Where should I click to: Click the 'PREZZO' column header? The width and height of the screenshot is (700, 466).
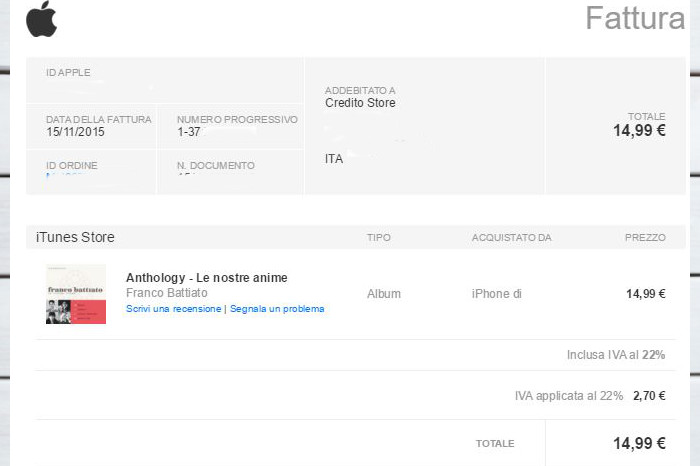pos(645,238)
